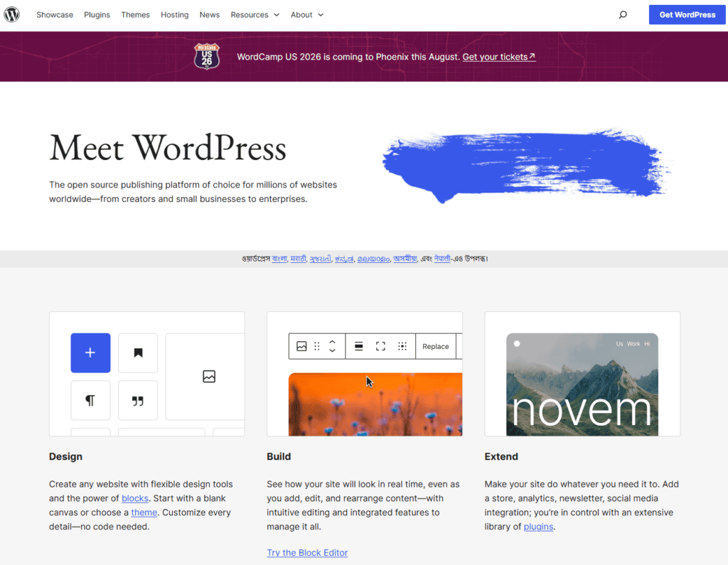Image resolution: width=728 pixels, height=565 pixels.
Task: Select the quote block icon
Action: tap(138, 400)
